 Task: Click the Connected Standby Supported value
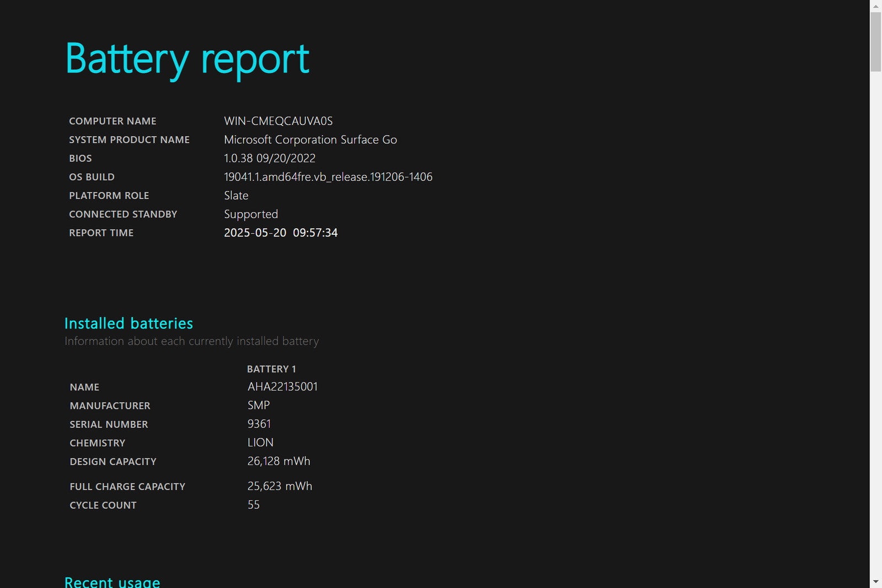[x=251, y=214]
